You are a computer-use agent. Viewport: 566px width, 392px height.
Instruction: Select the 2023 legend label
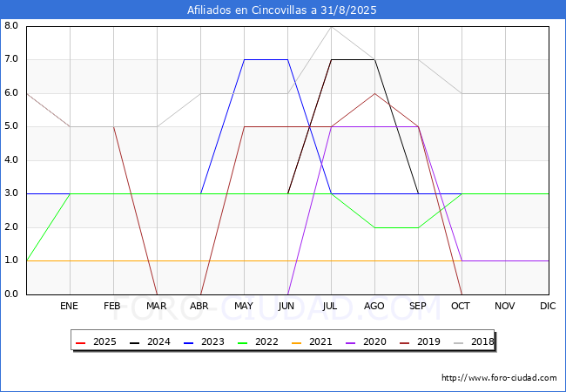click(212, 341)
